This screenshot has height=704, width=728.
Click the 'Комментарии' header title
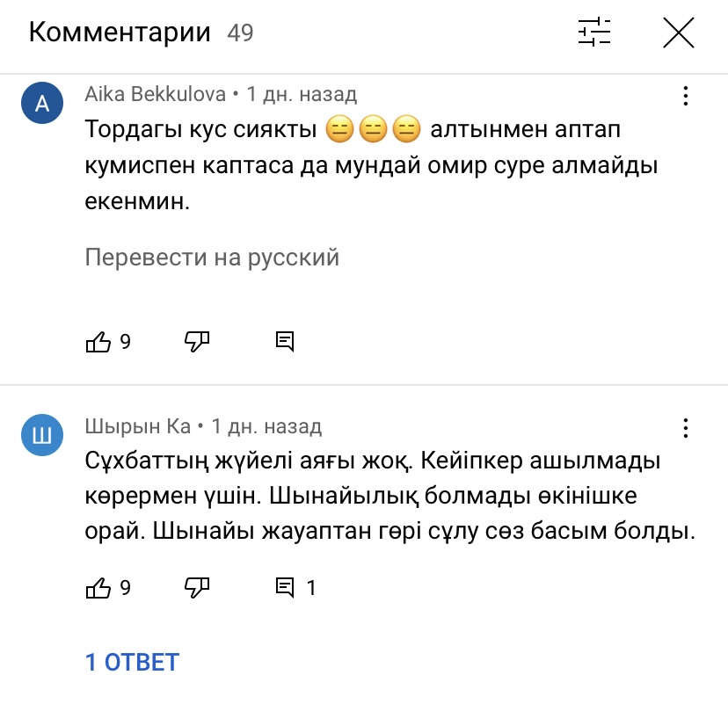click(x=120, y=33)
